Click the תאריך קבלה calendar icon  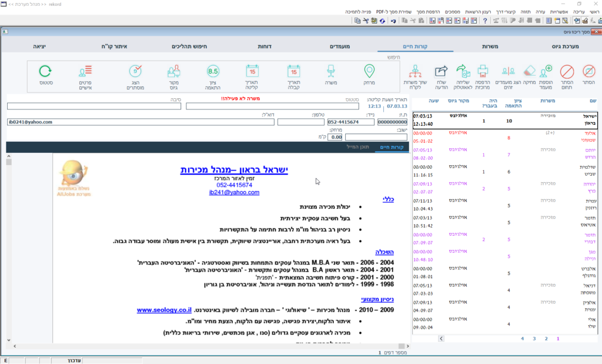click(x=294, y=71)
